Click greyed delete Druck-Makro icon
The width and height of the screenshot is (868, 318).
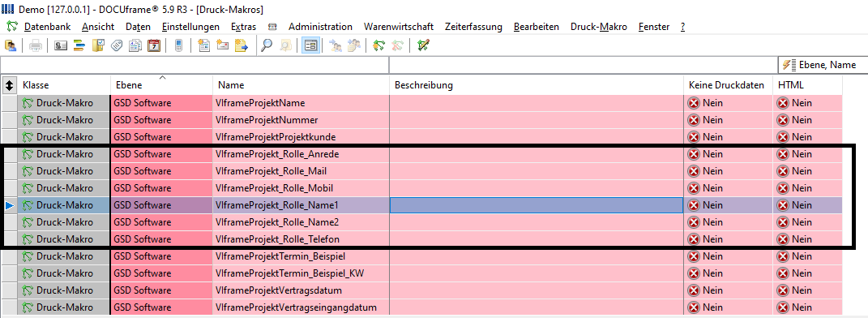click(x=397, y=46)
